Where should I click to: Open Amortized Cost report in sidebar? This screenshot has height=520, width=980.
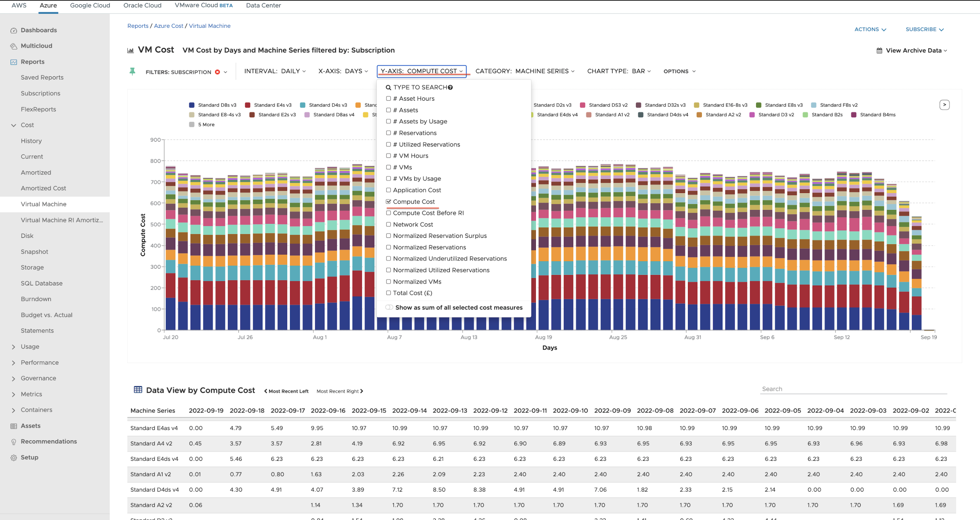43,188
